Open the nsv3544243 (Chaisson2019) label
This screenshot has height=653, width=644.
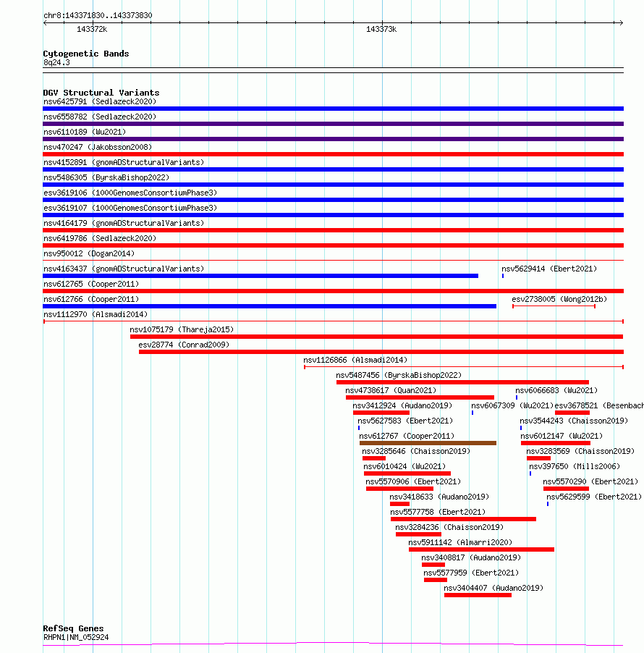coord(574,421)
